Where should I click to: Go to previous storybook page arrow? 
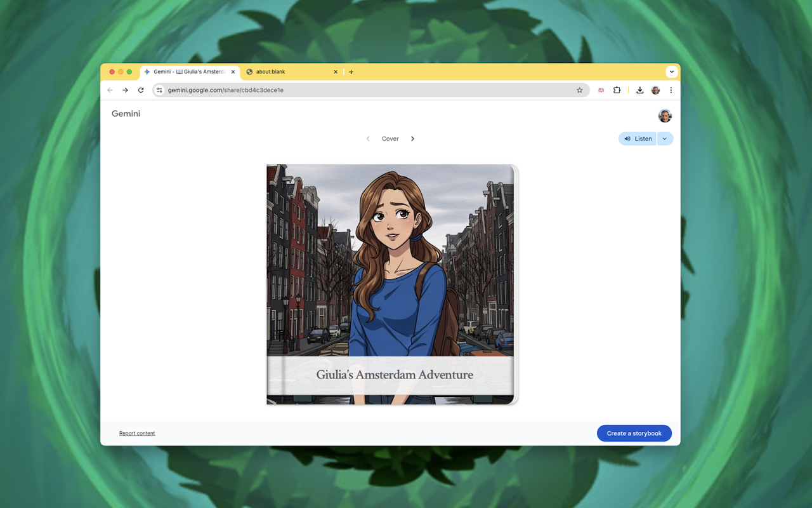[x=368, y=138]
